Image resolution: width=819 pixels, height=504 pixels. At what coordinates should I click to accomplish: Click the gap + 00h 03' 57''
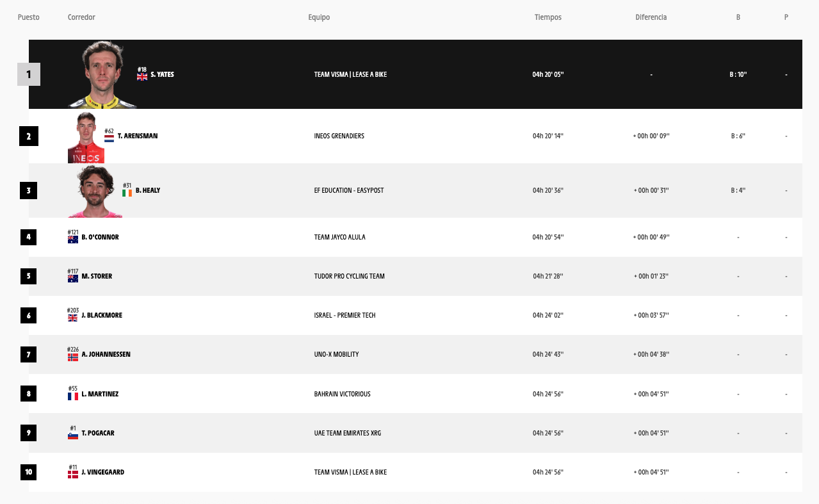click(x=651, y=315)
